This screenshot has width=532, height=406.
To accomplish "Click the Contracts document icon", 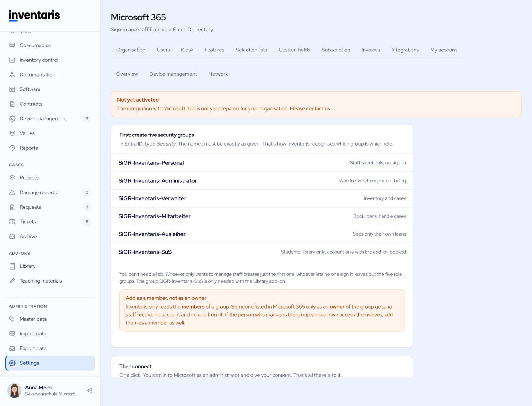I will tap(12, 104).
